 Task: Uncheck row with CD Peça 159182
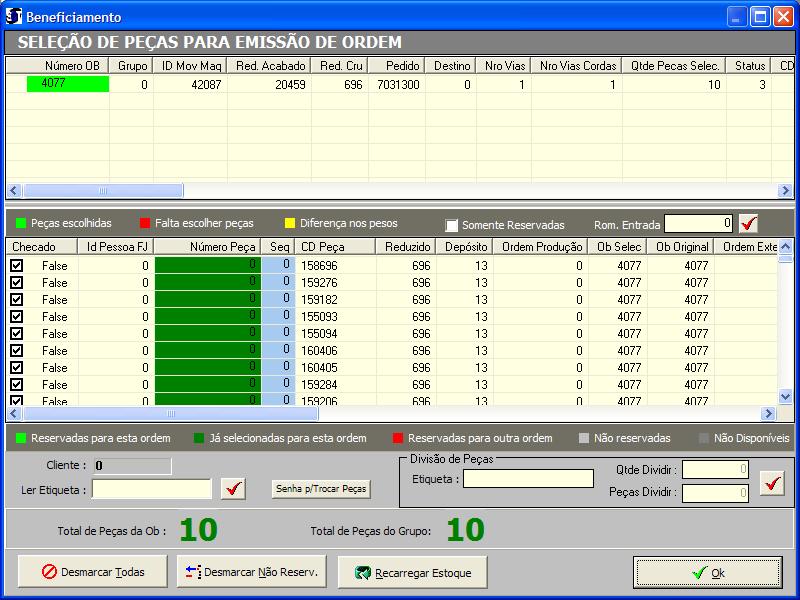click(17, 300)
